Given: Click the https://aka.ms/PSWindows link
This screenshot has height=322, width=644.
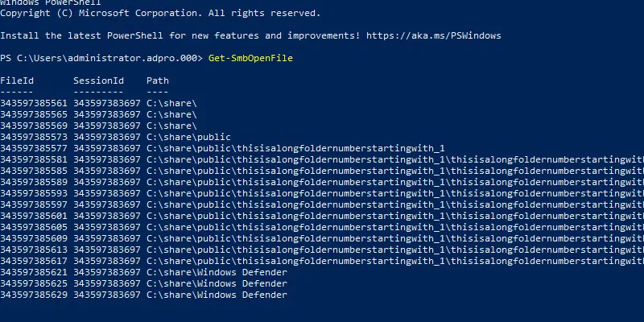Looking at the screenshot, I should pos(433,35).
